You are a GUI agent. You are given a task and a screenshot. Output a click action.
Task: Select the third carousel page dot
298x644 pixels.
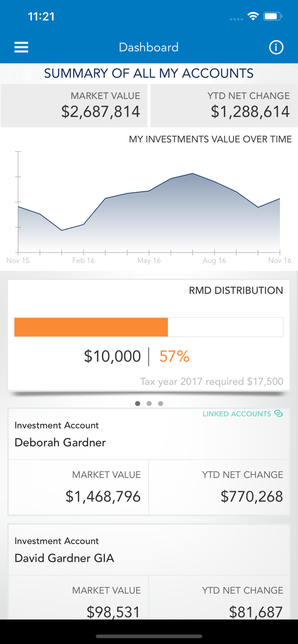[161, 403]
